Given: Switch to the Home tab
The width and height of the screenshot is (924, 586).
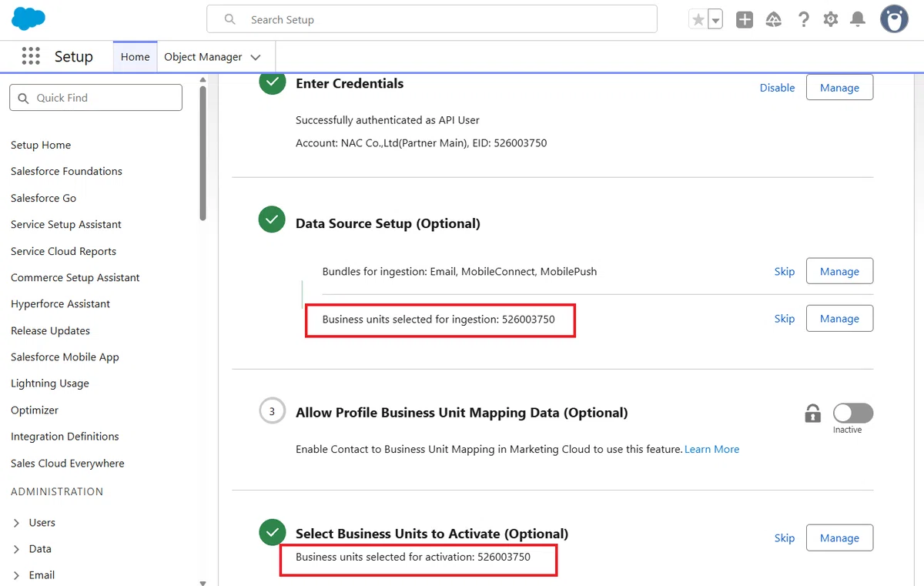Looking at the screenshot, I should click(135, 57).
